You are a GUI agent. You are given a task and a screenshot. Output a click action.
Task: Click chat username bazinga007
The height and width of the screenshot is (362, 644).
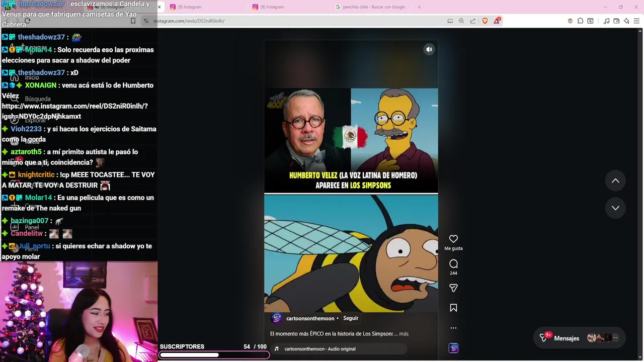29,221
